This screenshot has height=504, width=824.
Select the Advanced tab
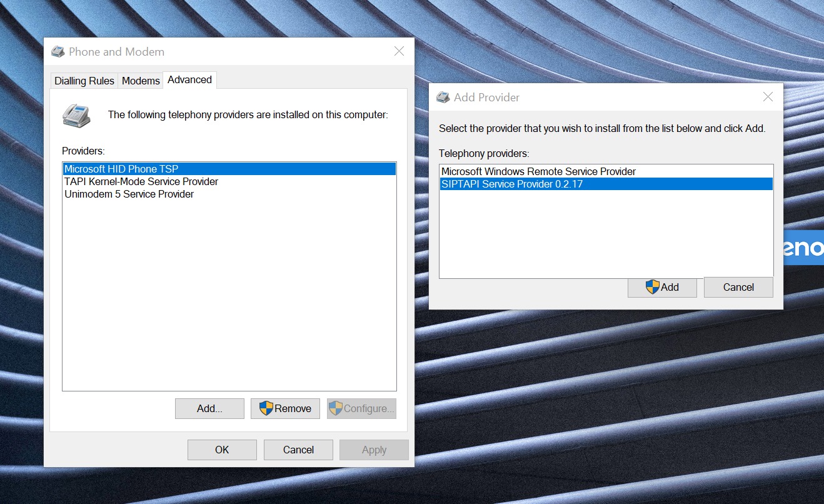coord(189,79)
